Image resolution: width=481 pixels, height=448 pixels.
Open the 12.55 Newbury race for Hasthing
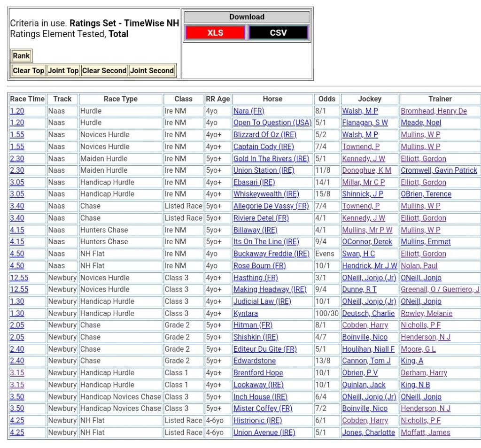[x=19, y=278]
